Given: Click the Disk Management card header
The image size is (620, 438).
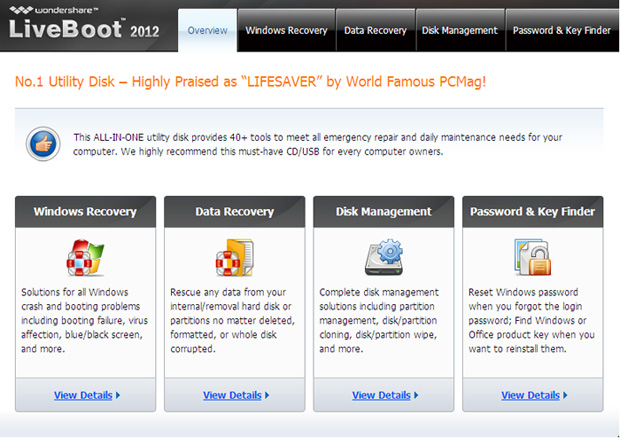Looking at the screenshot, I should coord(384,211).
